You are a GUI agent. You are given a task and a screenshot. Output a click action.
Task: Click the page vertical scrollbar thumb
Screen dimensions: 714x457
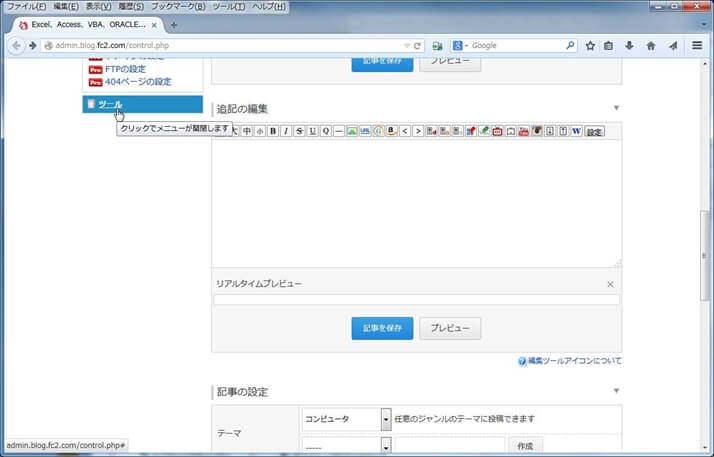click(704, 256)
